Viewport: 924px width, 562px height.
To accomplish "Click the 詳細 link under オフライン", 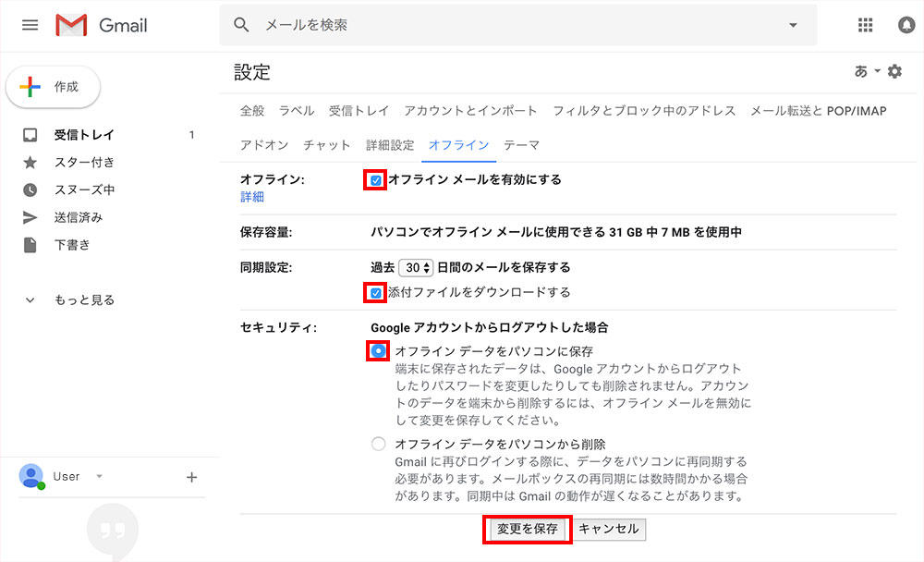I will [x=252, y=197].
